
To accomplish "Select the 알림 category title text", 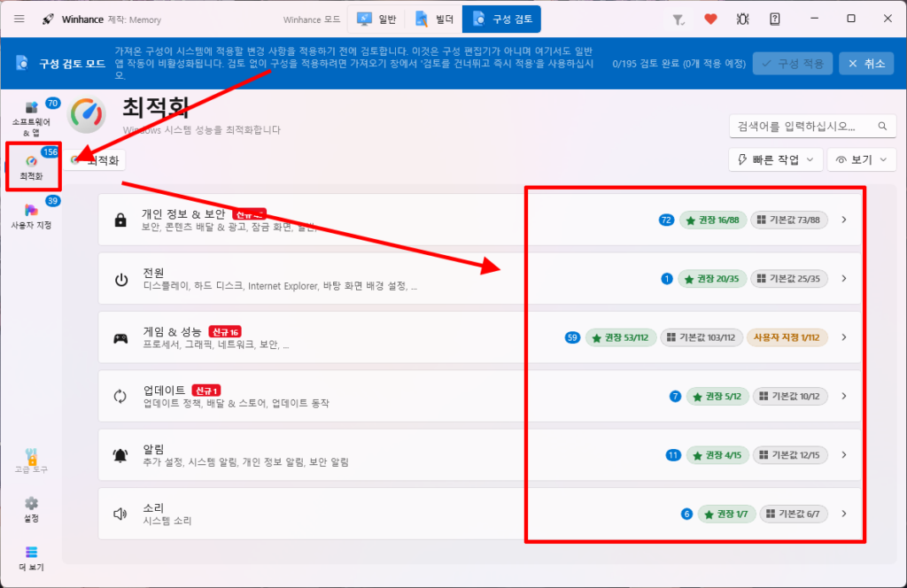I will point(154,449).
